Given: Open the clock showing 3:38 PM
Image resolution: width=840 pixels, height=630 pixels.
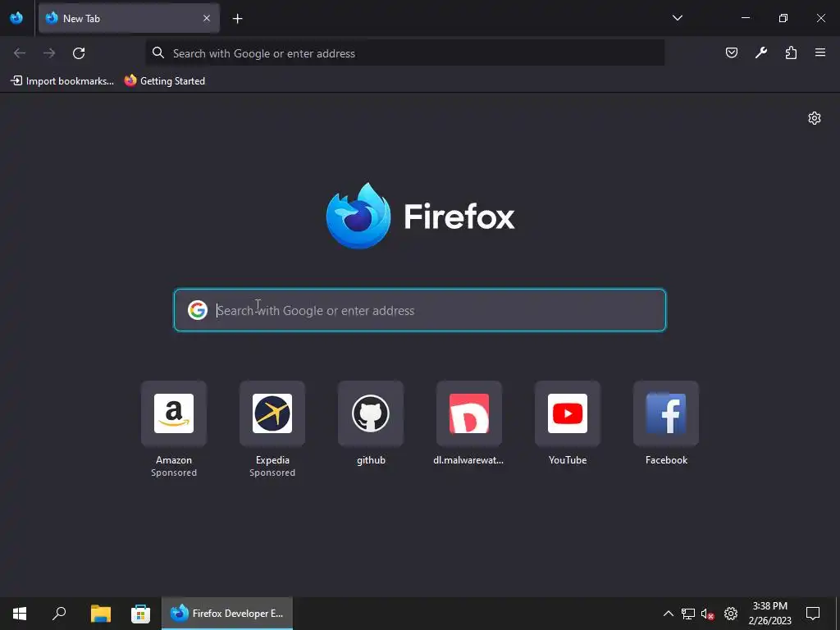Looking at the screenshot, I should pyautogui.click(x=769, y=614).
